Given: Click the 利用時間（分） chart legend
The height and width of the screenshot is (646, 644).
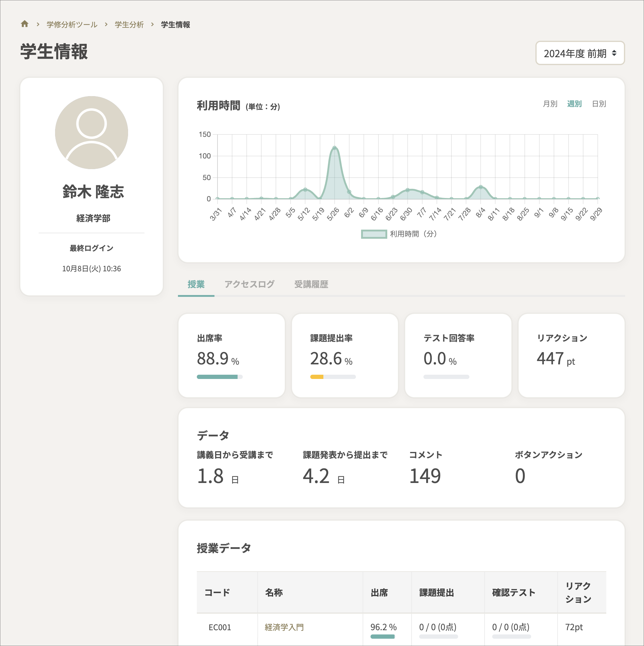Looking at the screenshot, I should [399, 234].
